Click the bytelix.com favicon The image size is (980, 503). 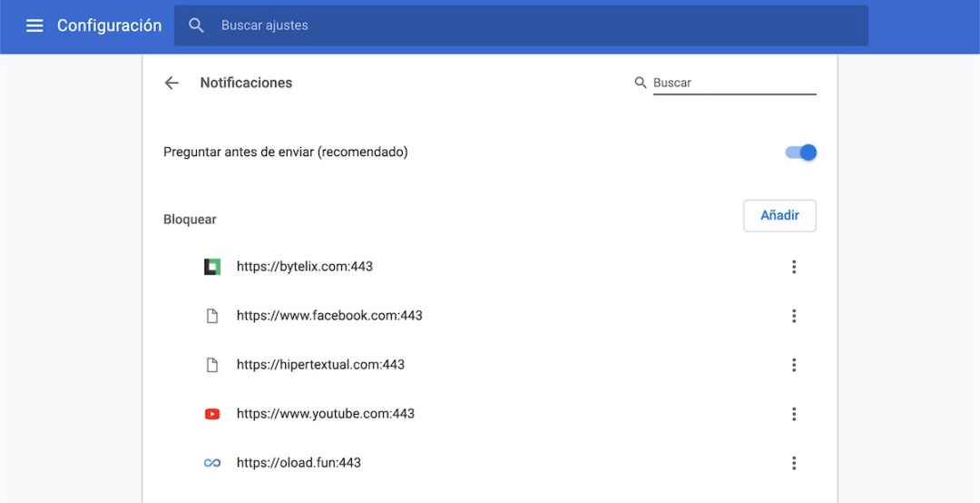pyautogui.click(x=212, y=267)
